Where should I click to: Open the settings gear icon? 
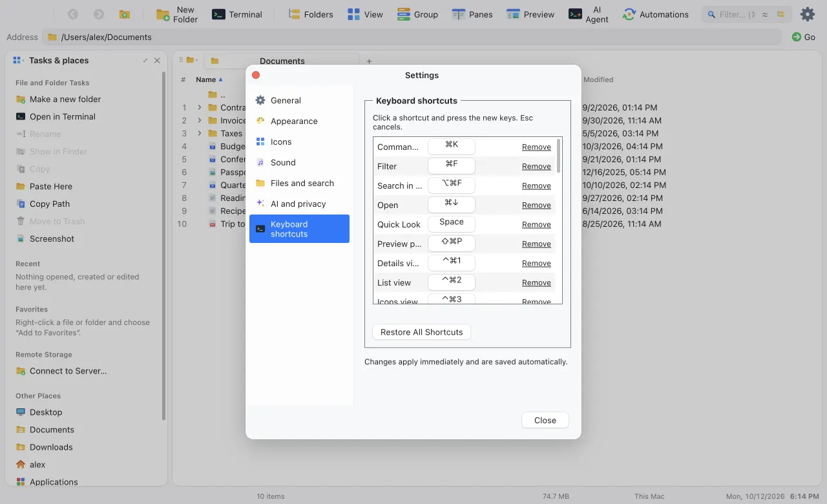pos(808,14)
